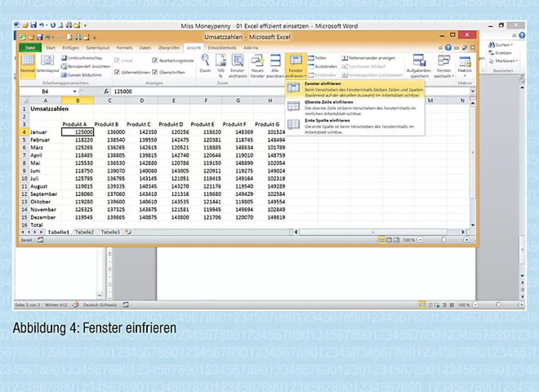Open the Name Box dropdown arrow
Screen dimensions: 539x392
pyautogui.click(x=75, y=91)
